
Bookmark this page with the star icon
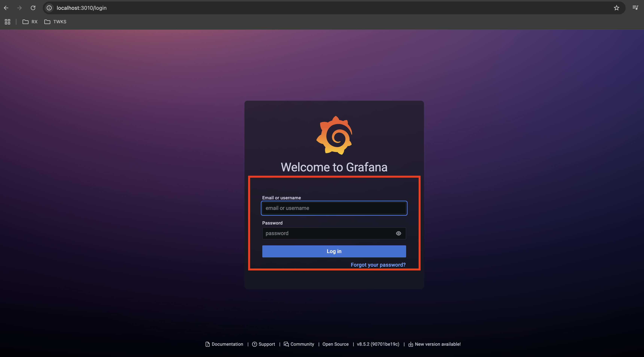click(x=617, y=8)
